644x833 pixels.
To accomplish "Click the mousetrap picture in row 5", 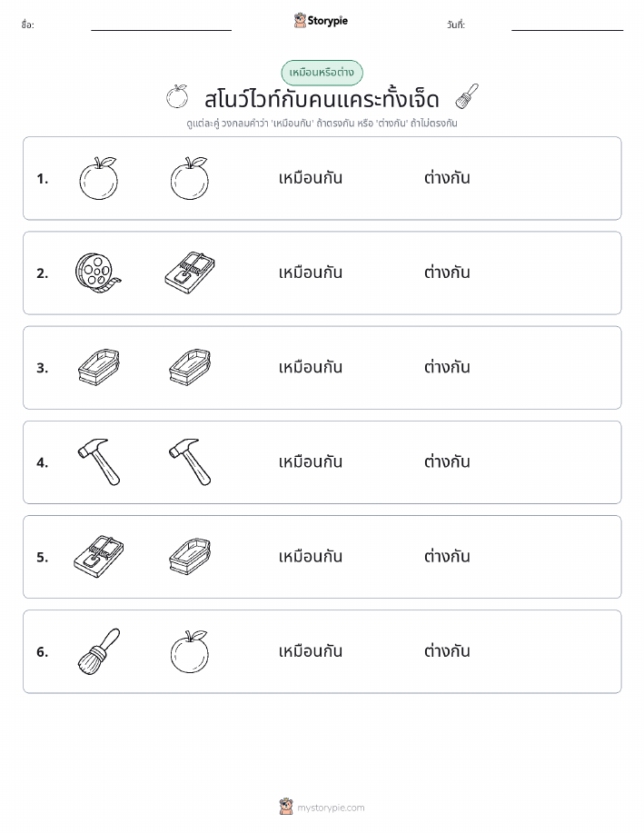I will click(x=99, y=557).
